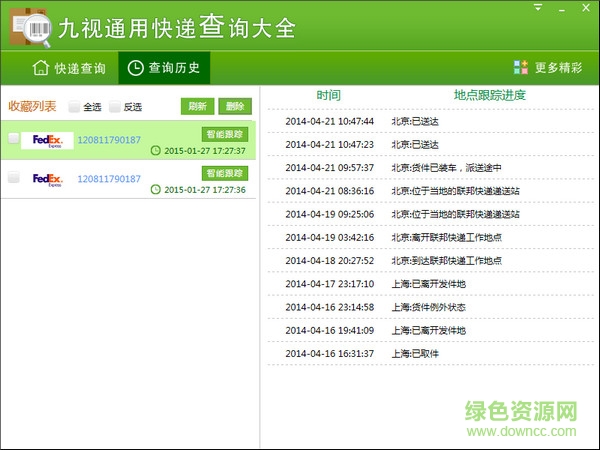The width and height of the screenshot is (600, 450).
Task: Click the 刷新 button
Action: coord(196,106)
